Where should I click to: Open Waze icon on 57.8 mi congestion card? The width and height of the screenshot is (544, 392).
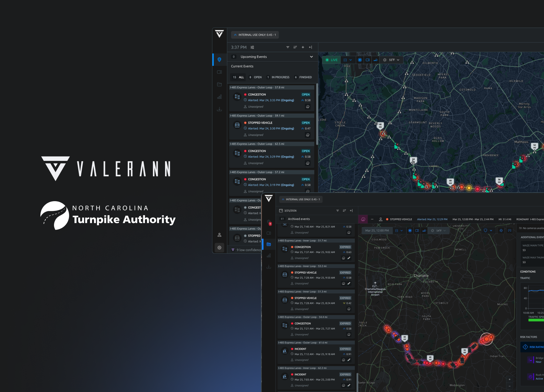(308, 107)
